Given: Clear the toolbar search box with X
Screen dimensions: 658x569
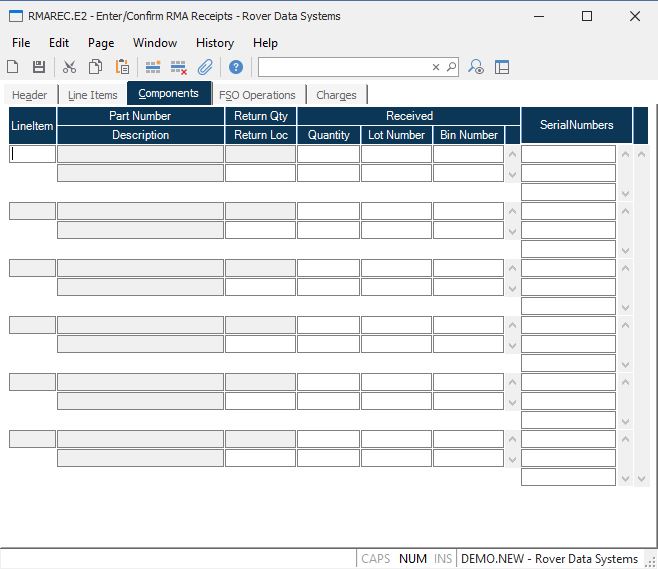Looking at the screenshot, I should (436, 67).
